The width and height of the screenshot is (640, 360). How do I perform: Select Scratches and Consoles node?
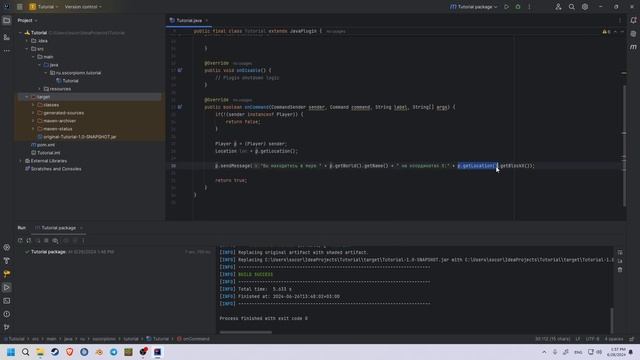(x=53, y=169)
